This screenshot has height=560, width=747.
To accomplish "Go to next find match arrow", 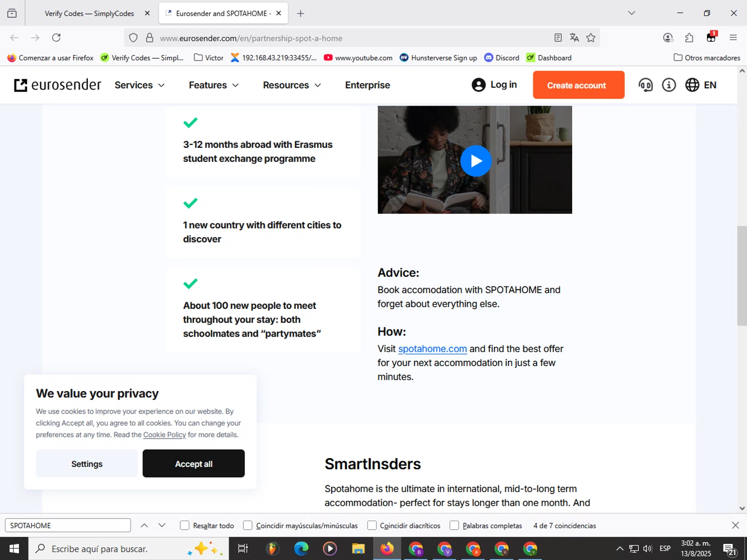I will pos(162,525).
